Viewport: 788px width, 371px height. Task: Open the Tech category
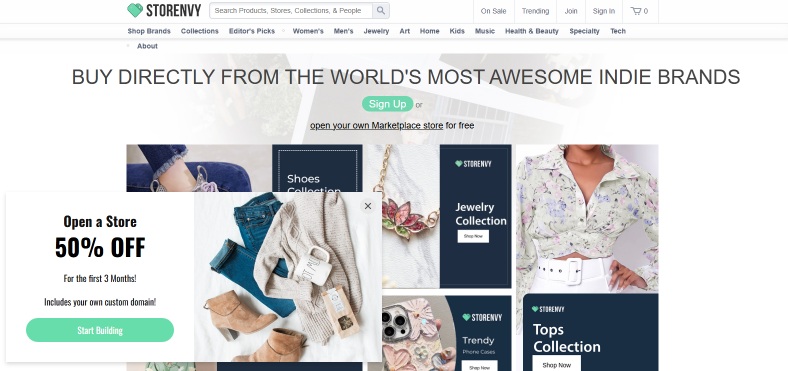(618, 31)
